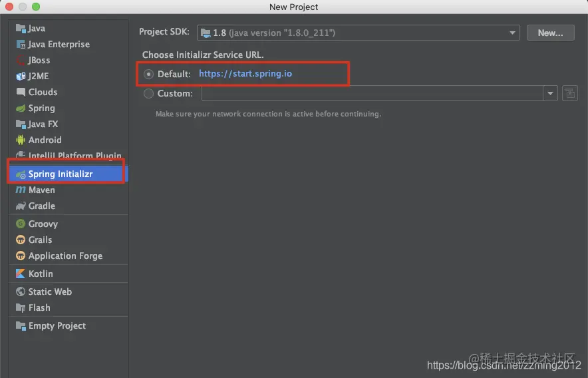Click the Empty Project folder icon
The width and height of the screenshot is (588, 378).
coord(21,326)
